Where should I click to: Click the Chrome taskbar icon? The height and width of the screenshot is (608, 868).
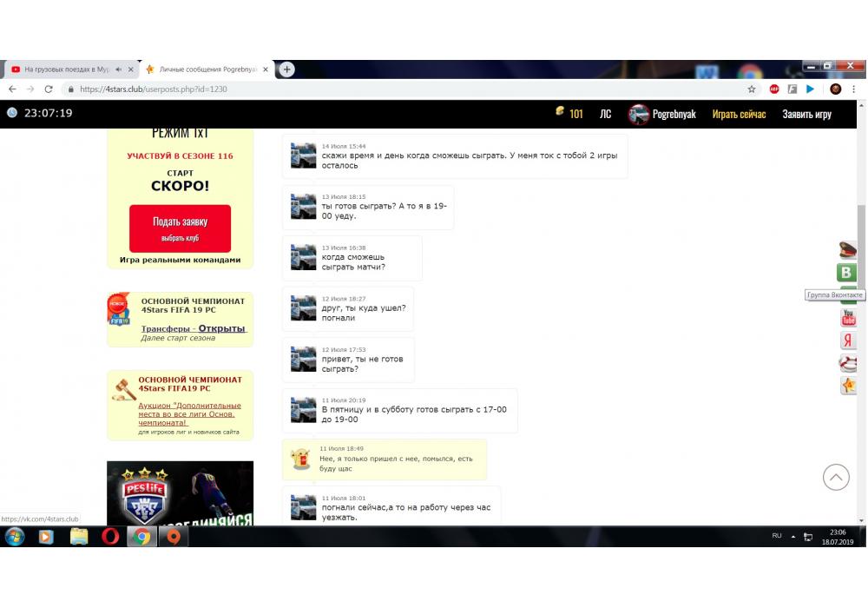tap(141, 537)
